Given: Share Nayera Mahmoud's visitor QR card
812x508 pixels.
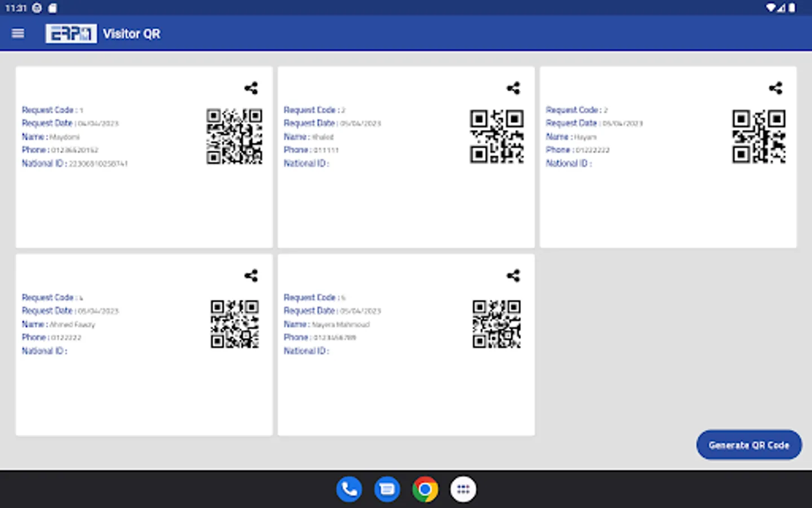Looking at the screenshot, I should pos(513,275).
